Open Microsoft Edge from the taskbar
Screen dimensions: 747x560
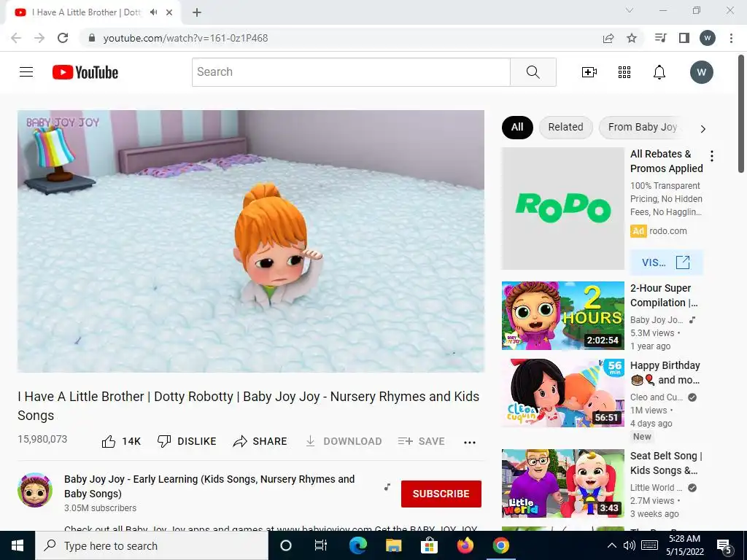pos(357,545)
